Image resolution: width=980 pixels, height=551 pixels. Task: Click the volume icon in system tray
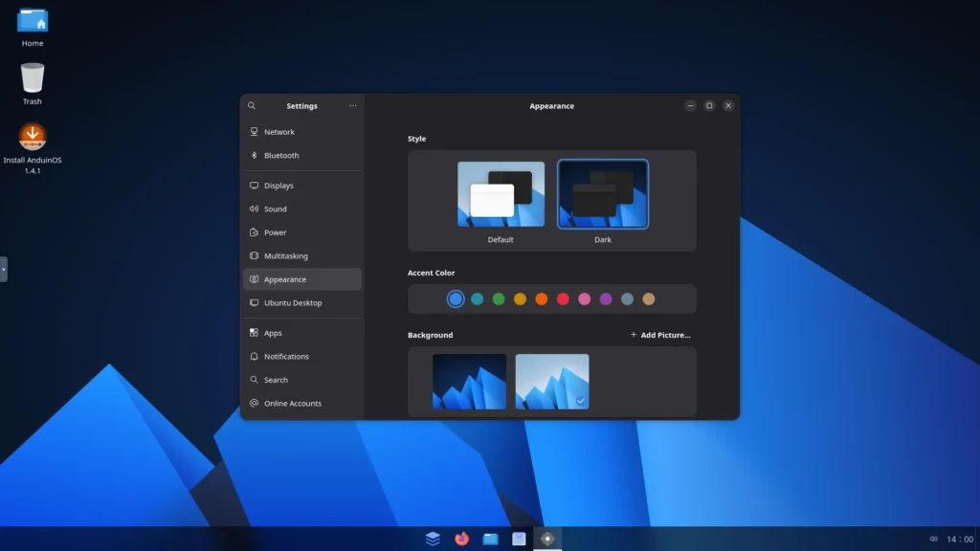pos(933,539)
